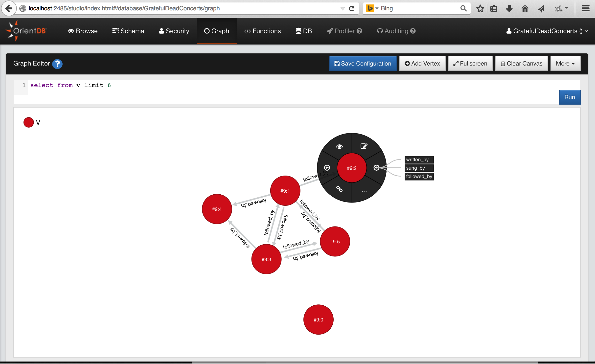Select the followed_by edge option

419,176
